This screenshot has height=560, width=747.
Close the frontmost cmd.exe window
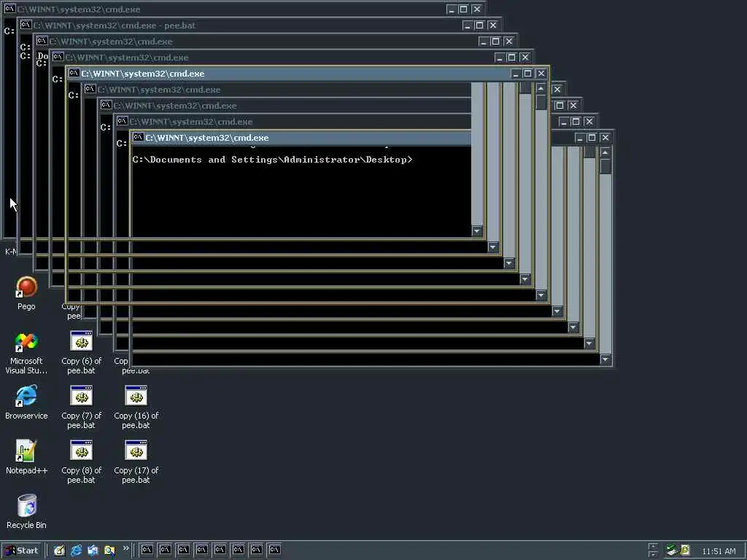pyautogui.click(x=605, y=138)
